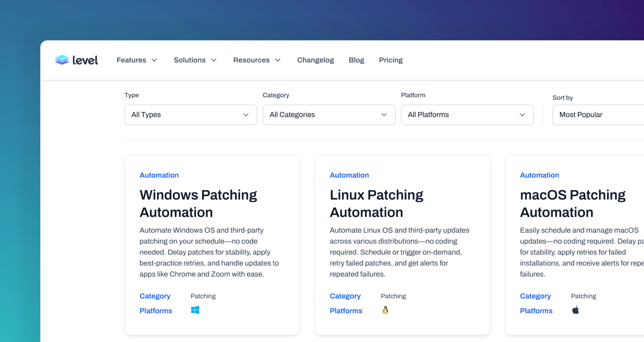644x342 pixels.
Task: Open the All Platforms dropdown
Action: [x=467, y=115]
